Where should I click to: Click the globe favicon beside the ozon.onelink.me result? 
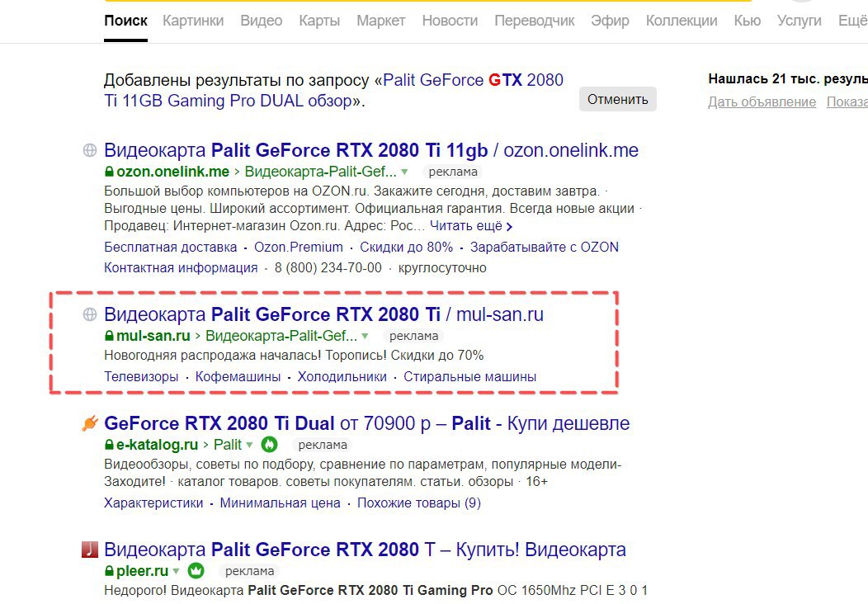pyautogui.click(x=90, y=150)
